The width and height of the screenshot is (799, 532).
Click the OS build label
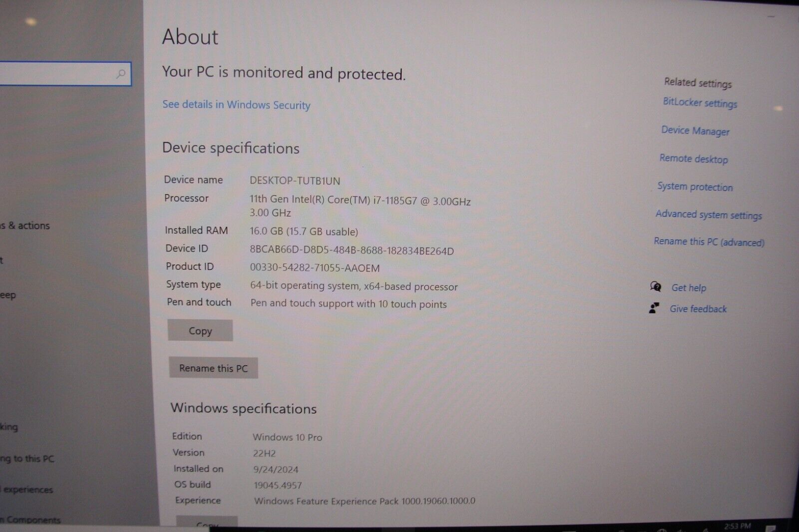click(x=192, y=484)
